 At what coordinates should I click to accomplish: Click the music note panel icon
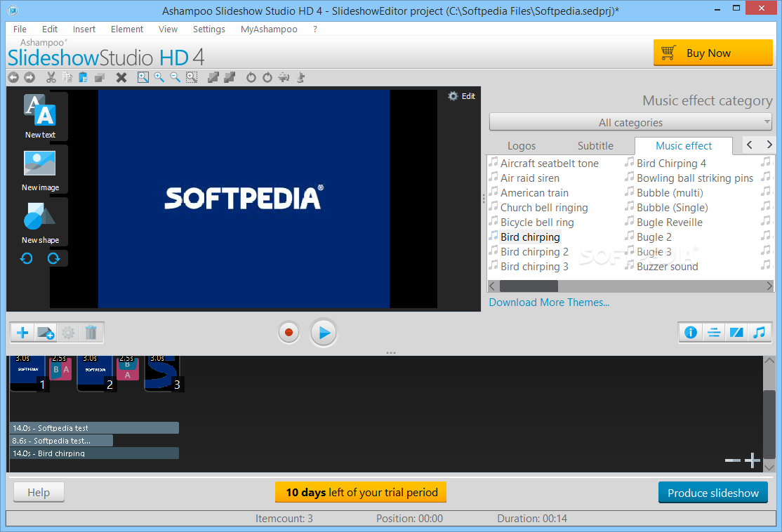point(759,333)
